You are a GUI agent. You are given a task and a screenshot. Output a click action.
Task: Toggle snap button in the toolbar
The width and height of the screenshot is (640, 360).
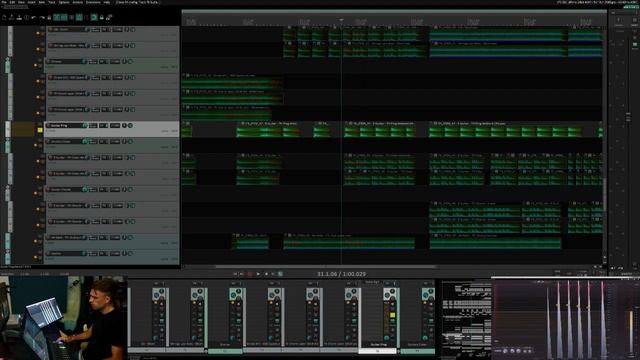tap(94, 18)
